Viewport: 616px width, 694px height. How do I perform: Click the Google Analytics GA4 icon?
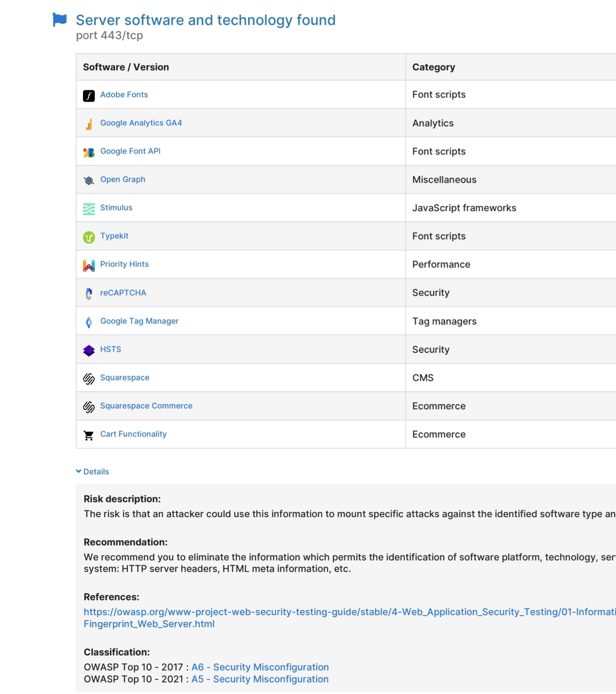[89, 124]
